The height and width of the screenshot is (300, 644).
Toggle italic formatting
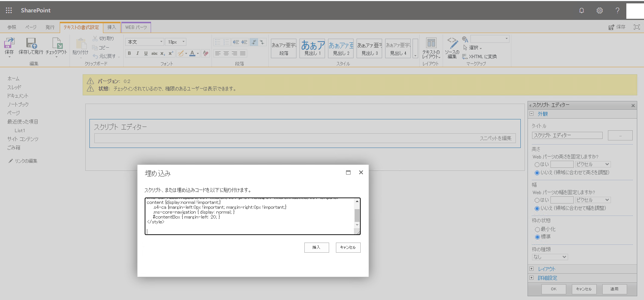(x=138, y=53)
